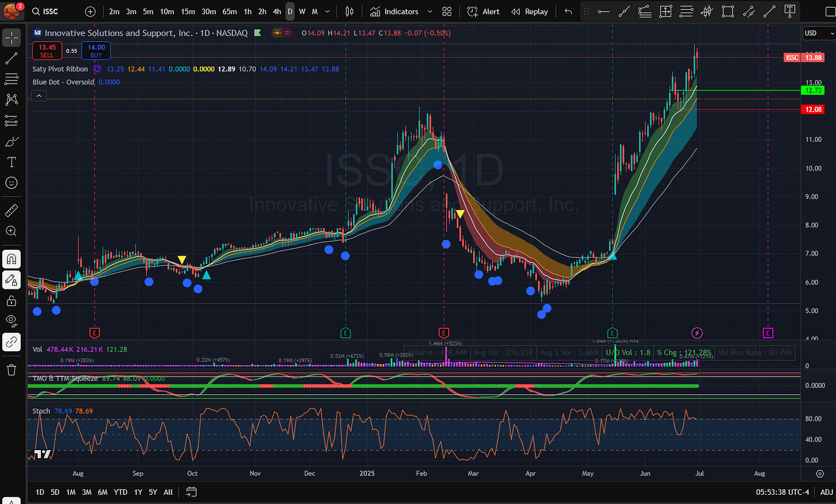This screenshot has width=836, height=504.
Task: Pick horizontal ray tool in favorites toolbar
Action: click(603, 11)
